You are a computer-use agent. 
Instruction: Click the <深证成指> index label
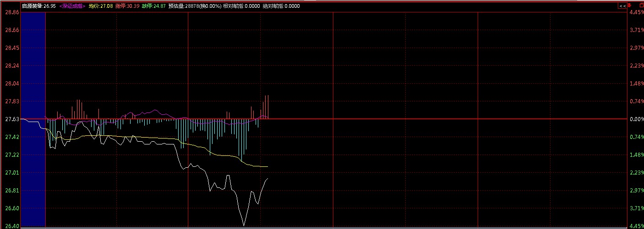point(72,6)
